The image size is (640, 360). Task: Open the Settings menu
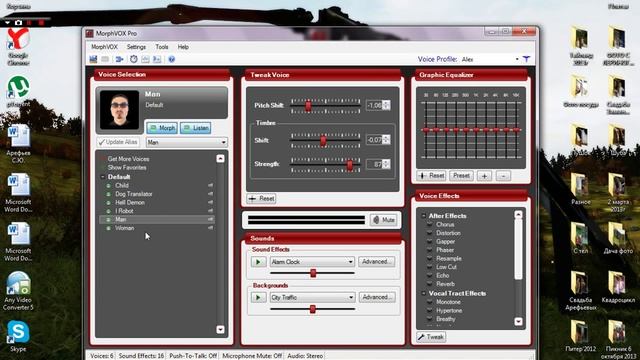136,47
